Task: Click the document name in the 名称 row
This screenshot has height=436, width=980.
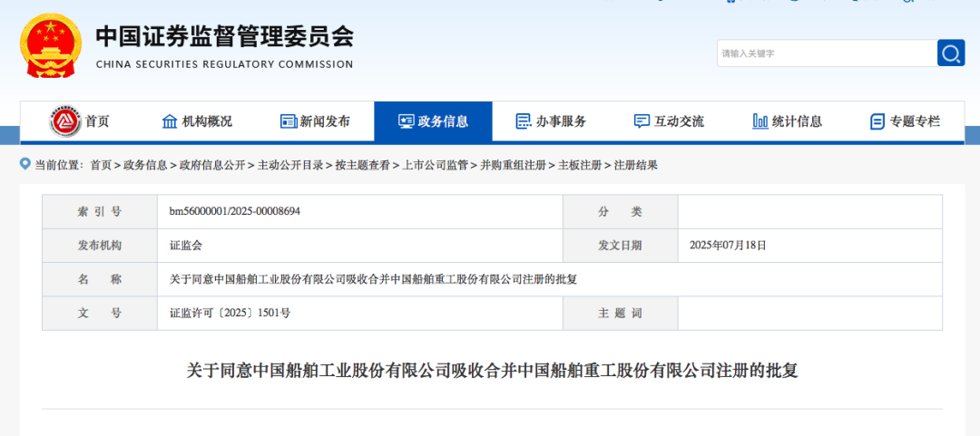Action: 373,279
